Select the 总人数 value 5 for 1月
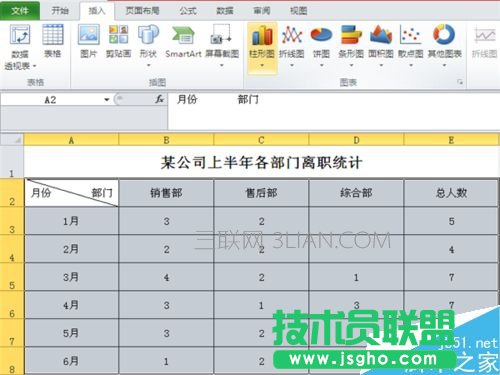The height and width of the screenshot is (375, 500). (x=451, y=221)
